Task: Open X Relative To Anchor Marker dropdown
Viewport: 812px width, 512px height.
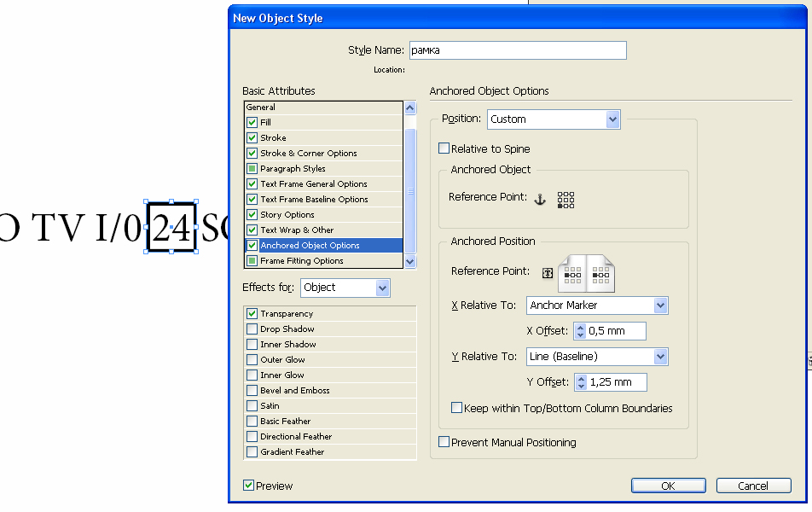Action: pyautogui.click(x=597, y=305)
